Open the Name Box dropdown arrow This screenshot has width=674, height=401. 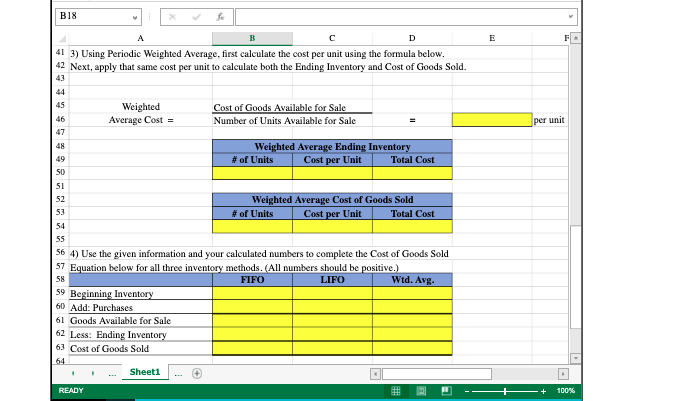(135, 18)
